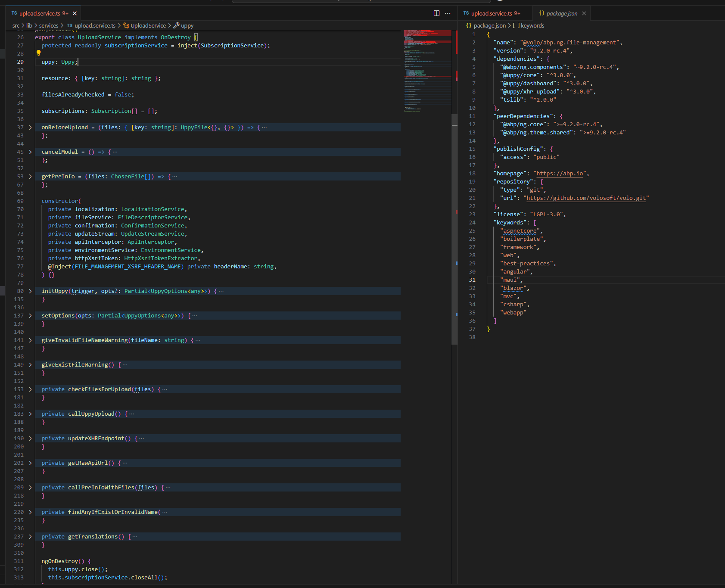The image size is (725, 588).
Task: Click the lightbulb quick fix icon
Action: tap(38, 53)
